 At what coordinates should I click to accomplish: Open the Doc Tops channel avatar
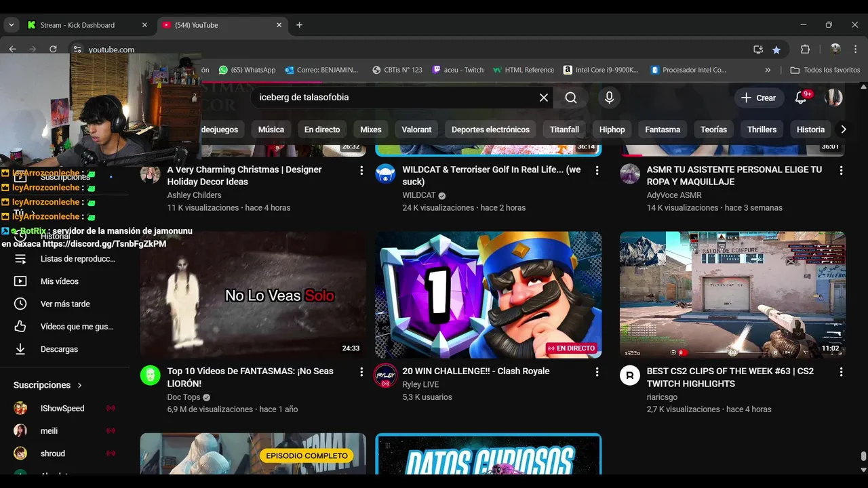[x=150, y=375]
